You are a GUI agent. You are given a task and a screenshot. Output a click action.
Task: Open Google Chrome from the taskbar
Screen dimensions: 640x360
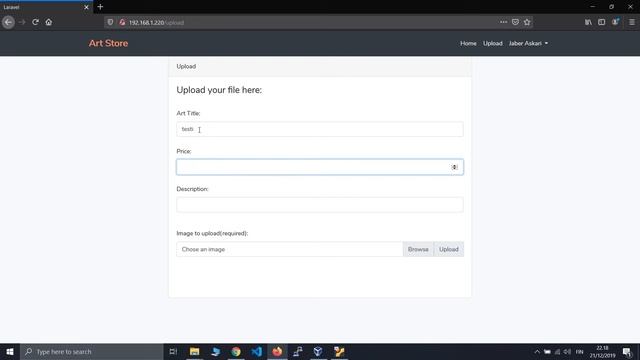point(236,351)
